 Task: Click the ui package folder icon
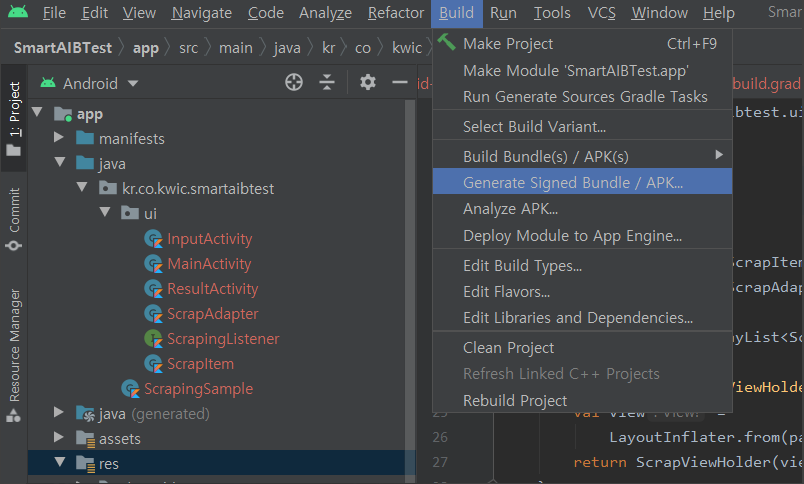(x=130, y=213)
